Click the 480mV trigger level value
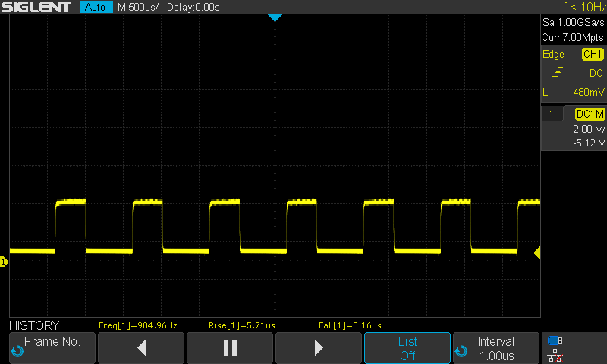 pos(589,92)
